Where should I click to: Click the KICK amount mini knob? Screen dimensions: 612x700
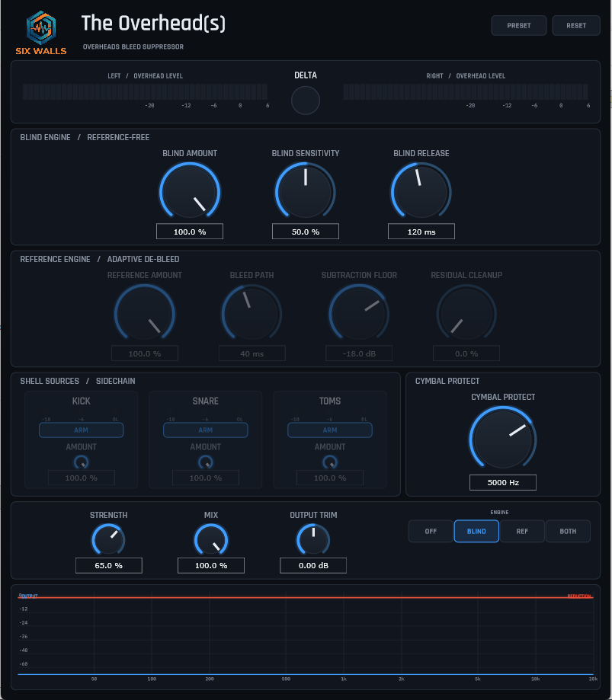(x=82, y=462)
